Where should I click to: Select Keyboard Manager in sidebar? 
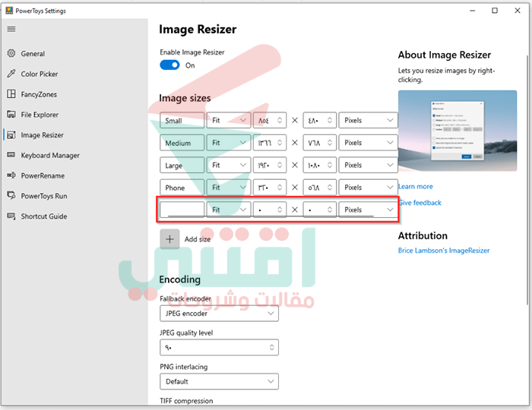pos(50,155)
